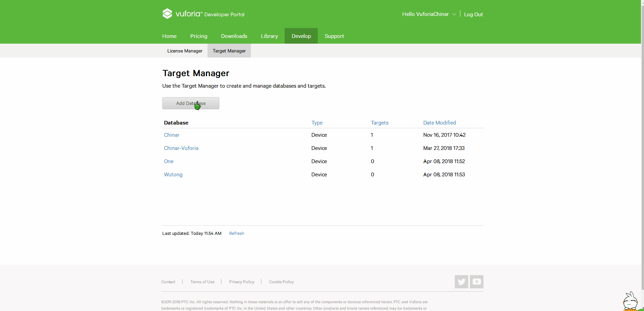Open the Cookie Policy link

[281, 282]
